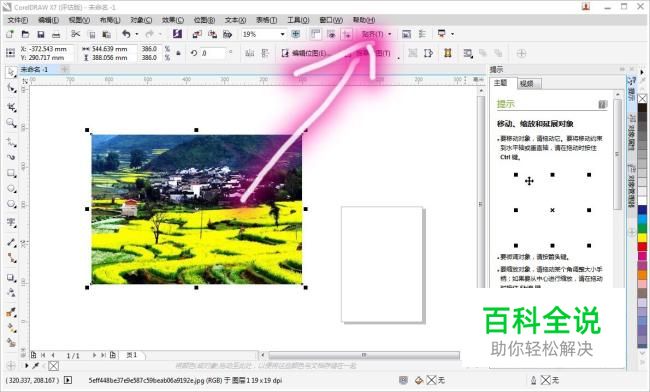Image resolution: width=650 pixels, height=392 pixels.
Task: Expand the application launcher dropdown arrow
Action: tap(452, 34)
